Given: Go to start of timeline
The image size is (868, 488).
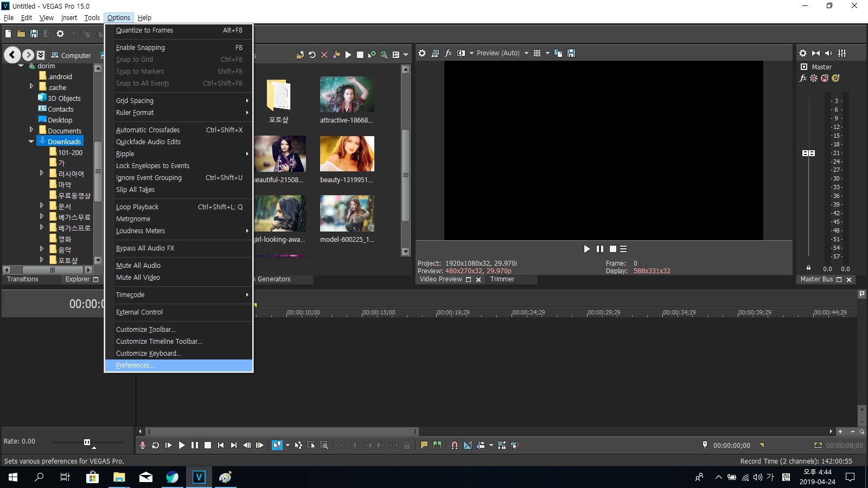Looking at the screenshot, I should (221, 445).
